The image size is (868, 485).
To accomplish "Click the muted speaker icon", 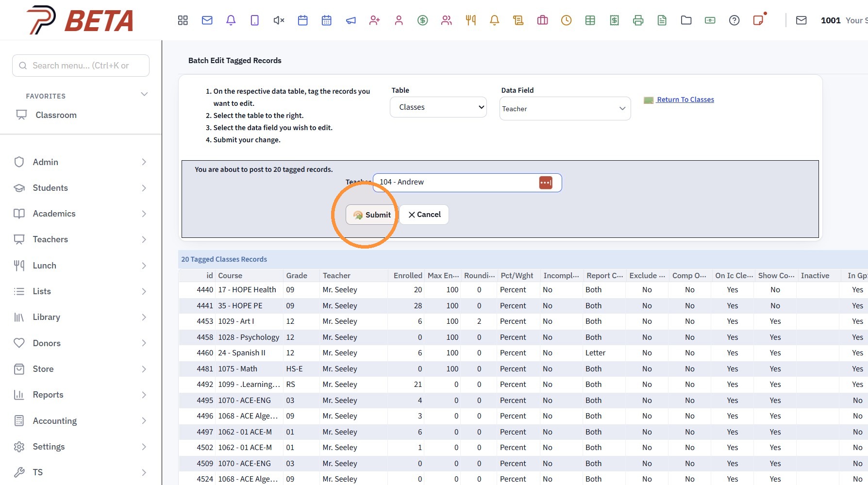I will point(279,20).
